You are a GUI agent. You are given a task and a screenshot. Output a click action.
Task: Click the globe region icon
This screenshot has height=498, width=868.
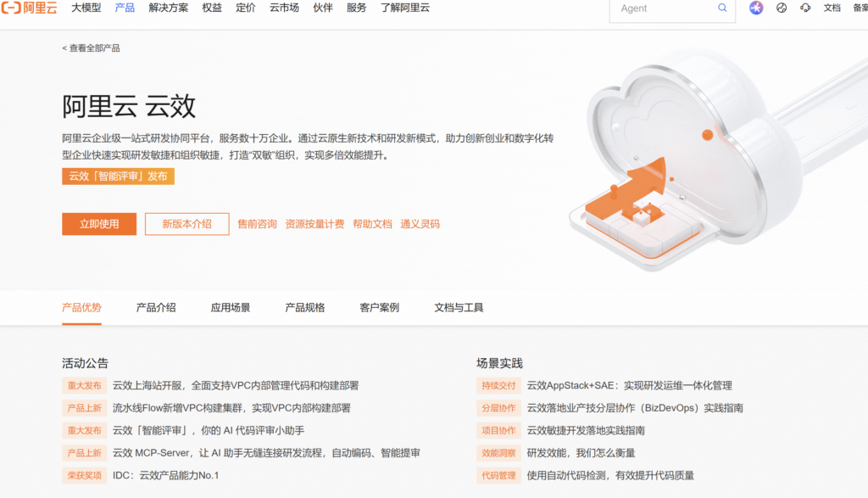[x=781, y=8]
